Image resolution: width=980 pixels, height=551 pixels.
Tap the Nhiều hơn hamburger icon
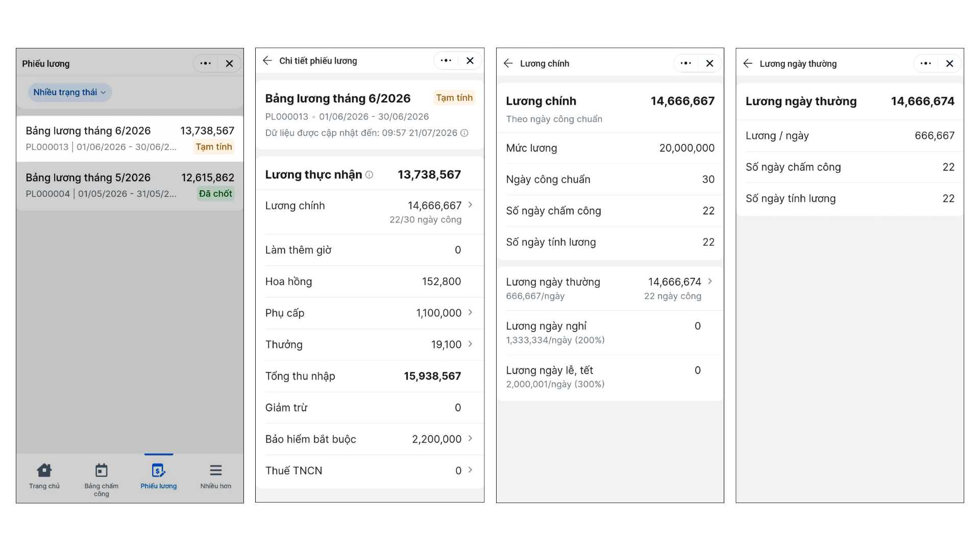coord(216,470)
